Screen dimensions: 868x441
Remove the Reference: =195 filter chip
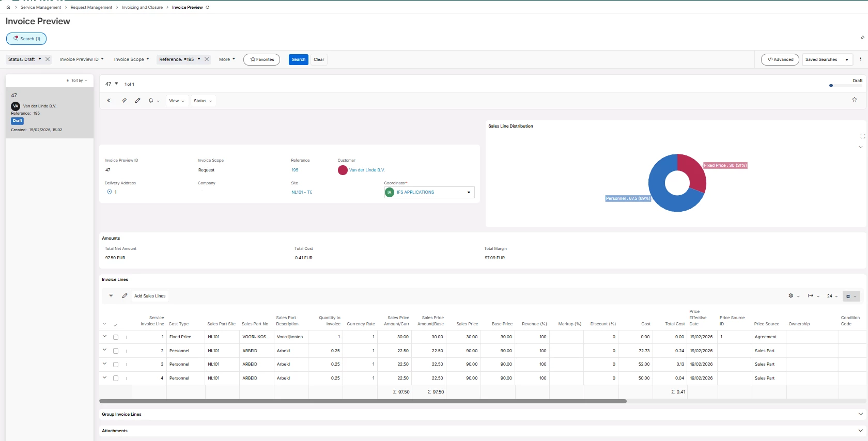(x=207, y=59)
